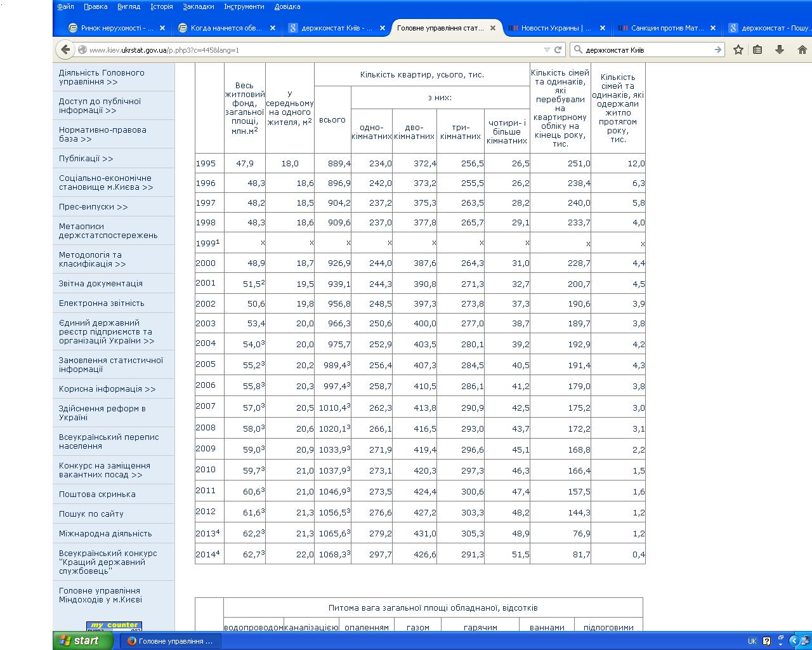Open 'Метаописи держстатспостережень' link
The height and width of the screenshot is (650, 812).
point(108,231)
